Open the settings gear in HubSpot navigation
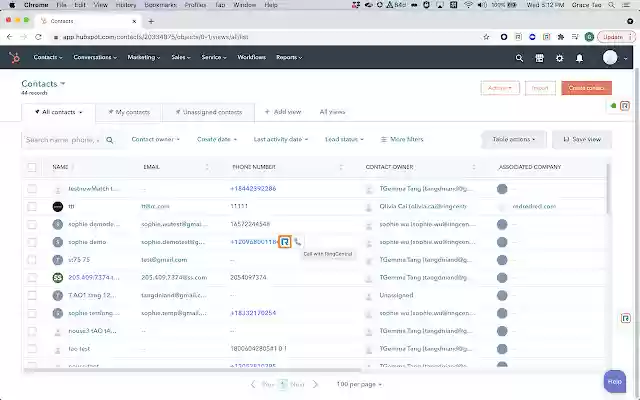This screenshot has width=640, height=400. [x=559, y=58]
